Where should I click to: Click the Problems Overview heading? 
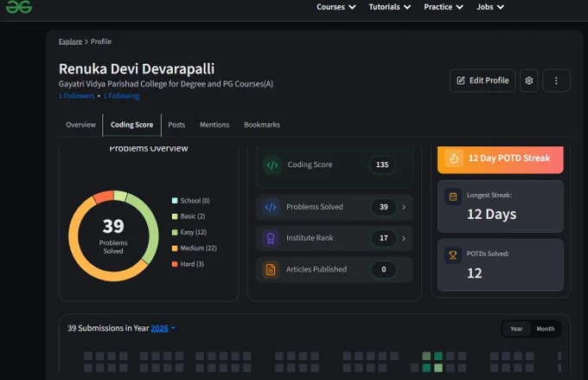[x=149, y=149]
